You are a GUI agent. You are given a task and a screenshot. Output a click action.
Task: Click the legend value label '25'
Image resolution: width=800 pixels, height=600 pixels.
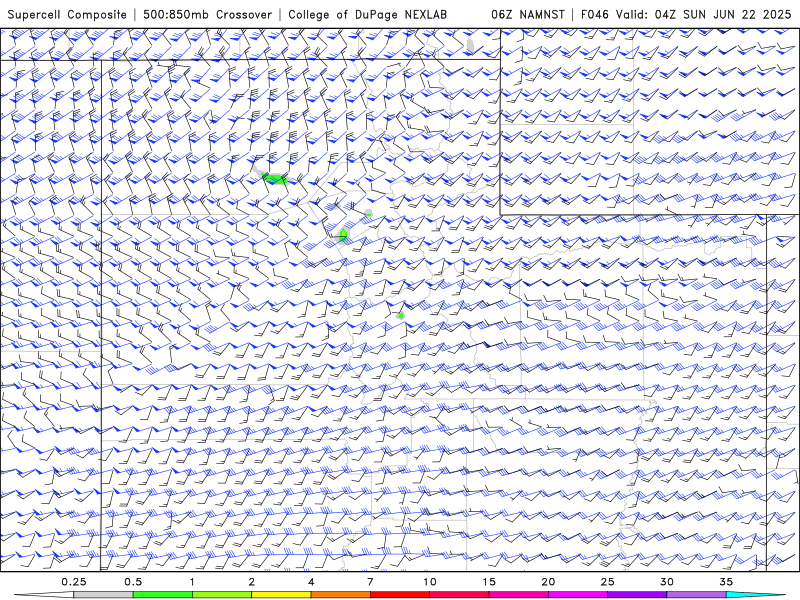[607, 582]
